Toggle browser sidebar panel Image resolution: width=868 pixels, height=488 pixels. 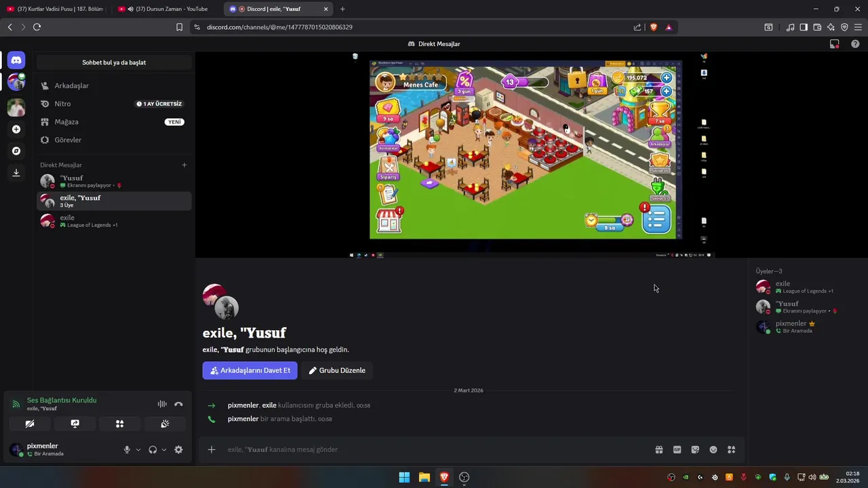tap(804, 27)
